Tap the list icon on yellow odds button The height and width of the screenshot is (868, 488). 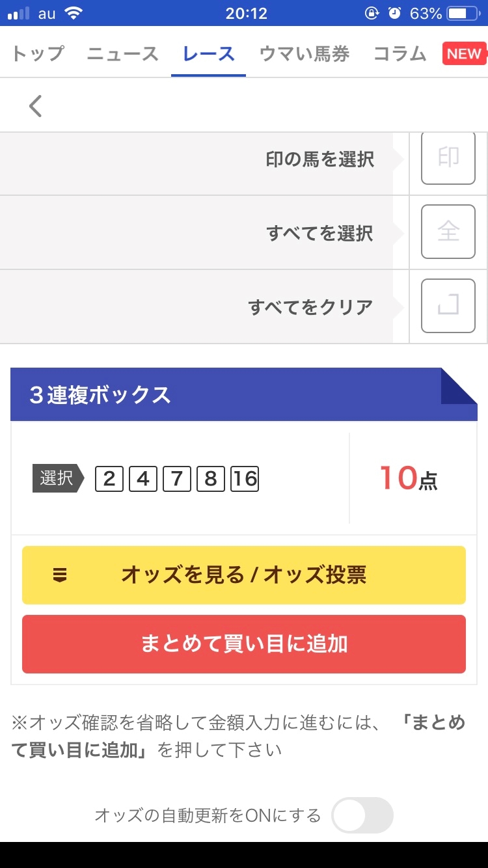[60, 575]
